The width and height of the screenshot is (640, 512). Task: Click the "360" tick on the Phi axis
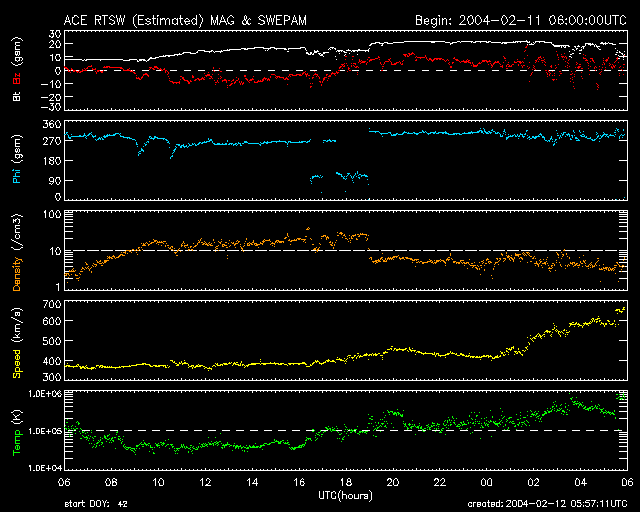(x=52, y=124)
